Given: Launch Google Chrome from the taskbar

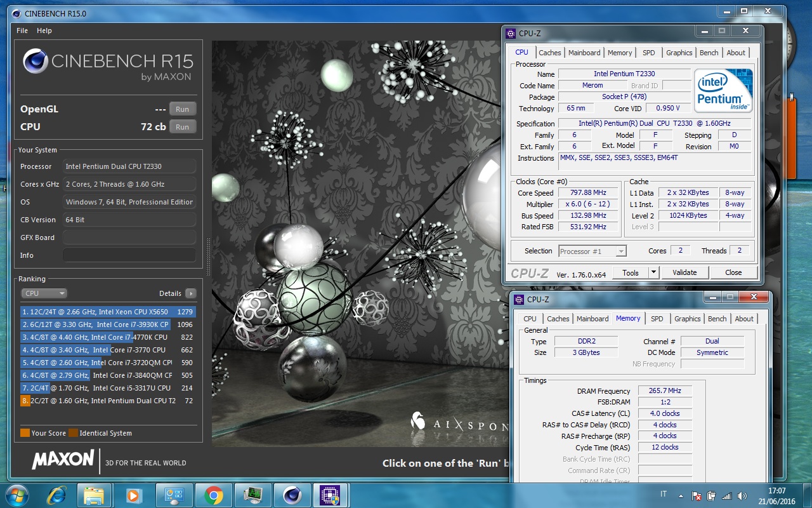Looking at the screenshot, I should click(x=213, y=495).
